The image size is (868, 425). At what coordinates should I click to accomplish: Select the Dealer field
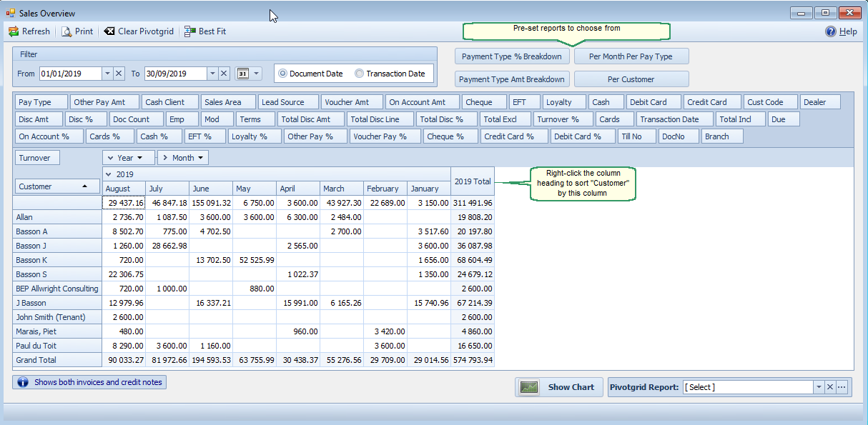point(820,102)
